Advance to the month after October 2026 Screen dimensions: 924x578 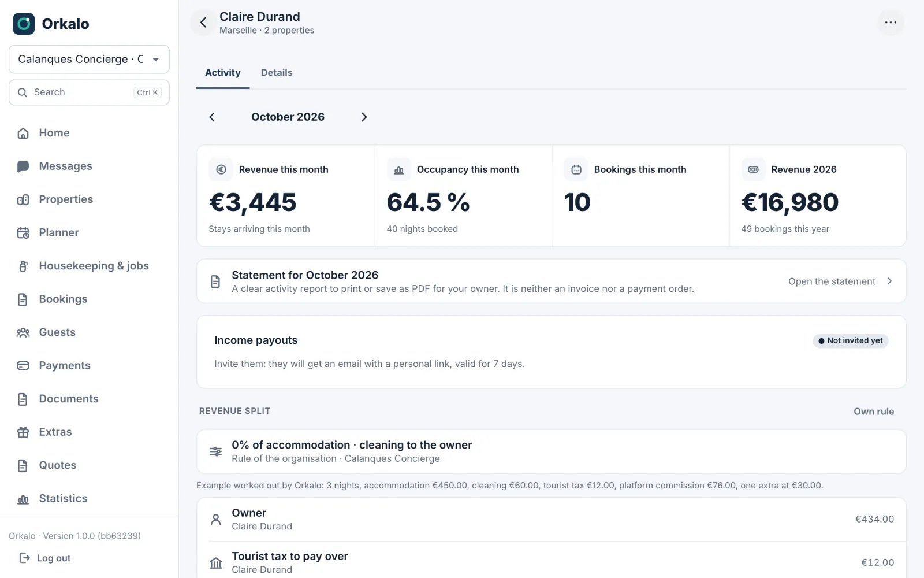click(364, 117)
